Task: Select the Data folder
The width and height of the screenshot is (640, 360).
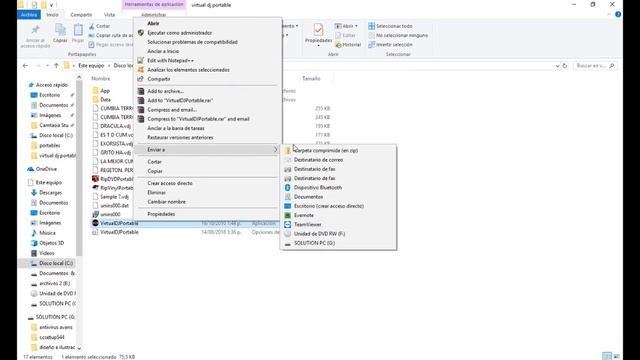Action: pyautogui.click(x=105, y=100)
